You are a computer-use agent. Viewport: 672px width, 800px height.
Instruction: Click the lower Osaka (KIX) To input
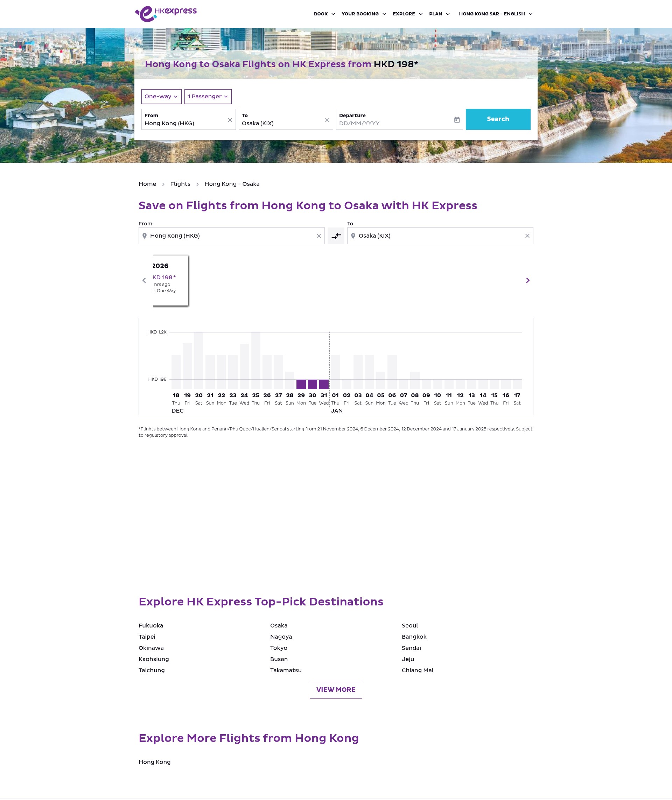(440, 236)
